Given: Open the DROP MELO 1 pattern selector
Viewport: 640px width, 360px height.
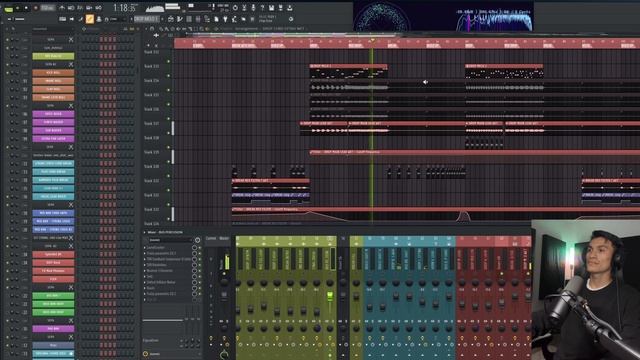Looking at the screenshot, I should tap(146, 19).
